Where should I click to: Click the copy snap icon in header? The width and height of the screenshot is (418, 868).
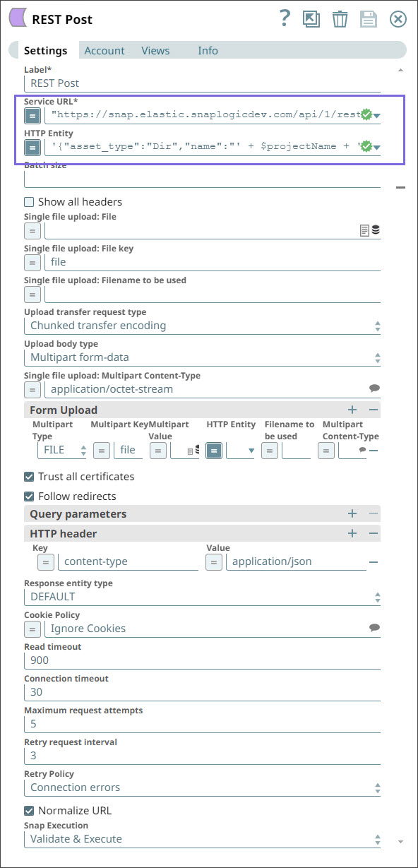tap(311, 19)
